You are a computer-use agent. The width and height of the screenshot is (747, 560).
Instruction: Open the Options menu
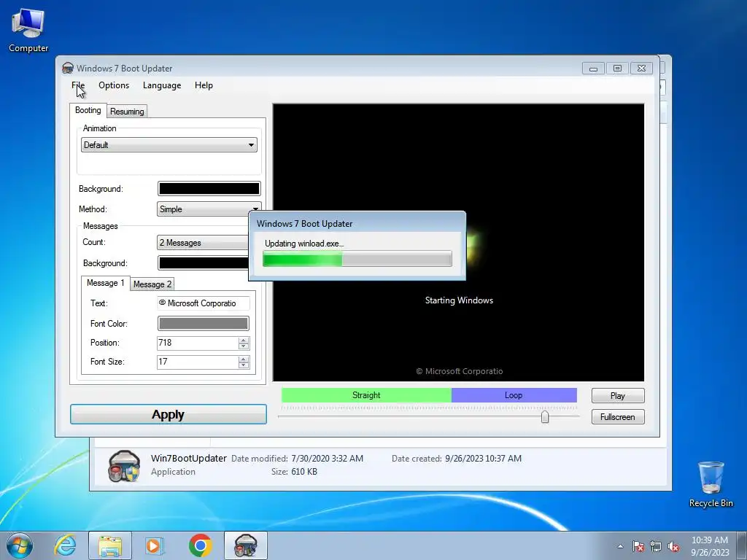114,85
